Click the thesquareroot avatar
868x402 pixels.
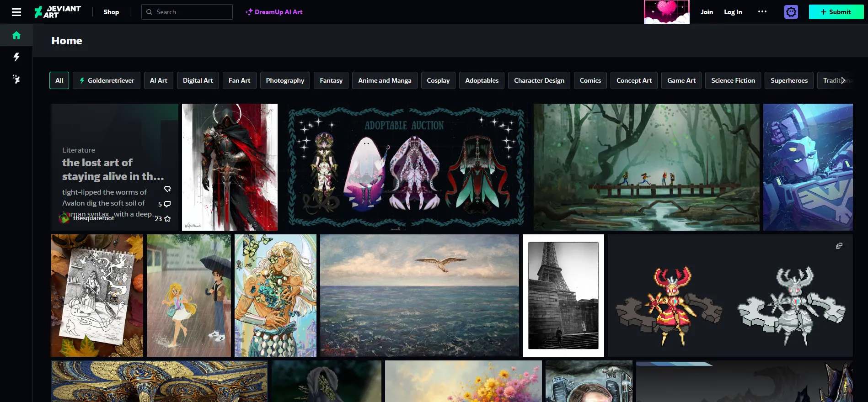pyautogui.click(x=64, y=218)
